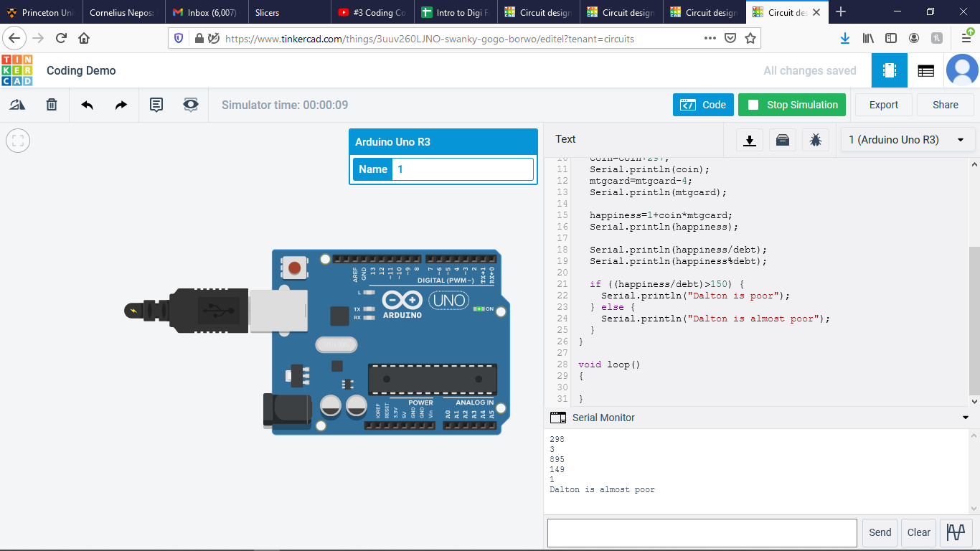The width and height of the screenshot is (980, 551).
Task: Redo the last action
Action: click(121, 105)
